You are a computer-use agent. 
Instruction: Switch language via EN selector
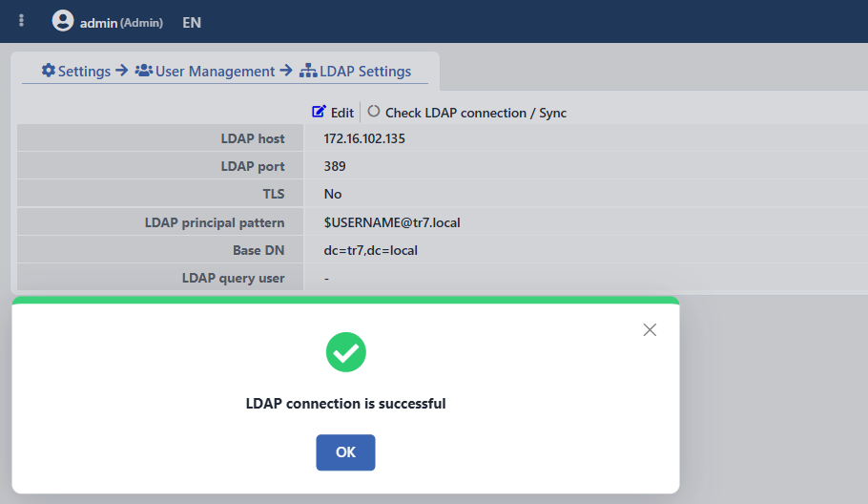[192, 23]
